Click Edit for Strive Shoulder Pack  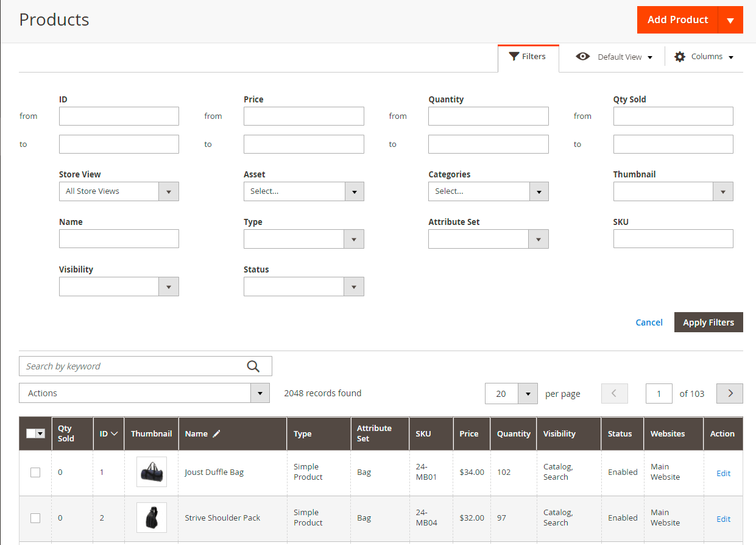723,519
